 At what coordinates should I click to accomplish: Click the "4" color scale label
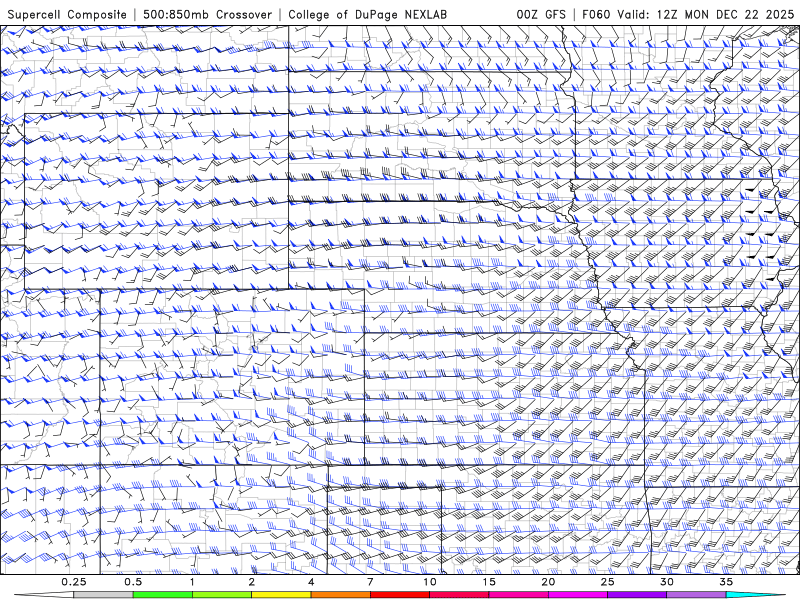click(311, 582)
